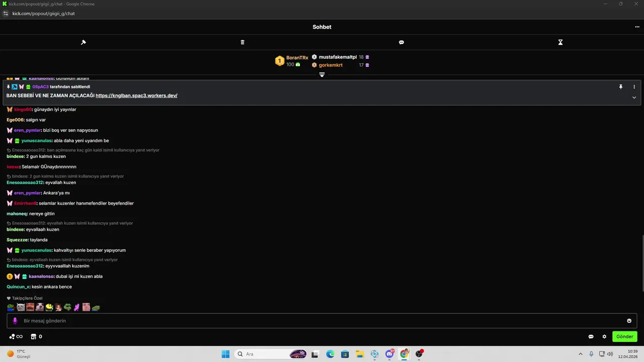Click leaderboard user BoranTRx
This screenshot has width=644, height=362.
point(297,58)
